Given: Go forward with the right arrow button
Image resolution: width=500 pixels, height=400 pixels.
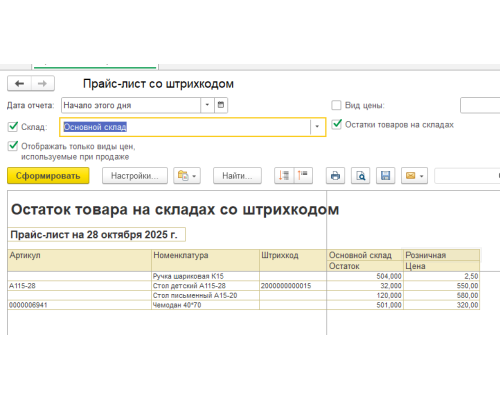Looking at the screenshot, I should click(43, 84).
